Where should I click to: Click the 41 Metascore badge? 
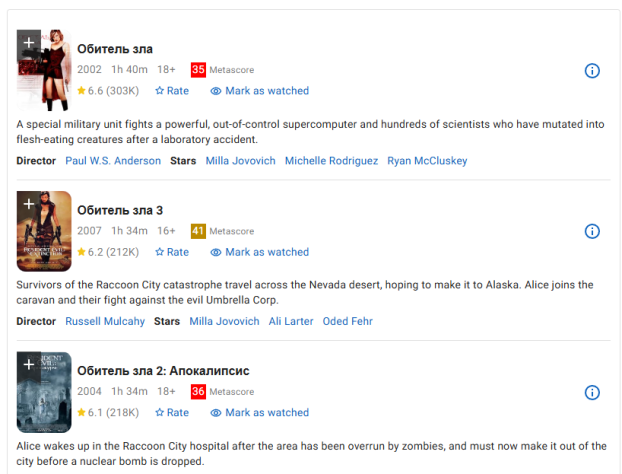198,231
